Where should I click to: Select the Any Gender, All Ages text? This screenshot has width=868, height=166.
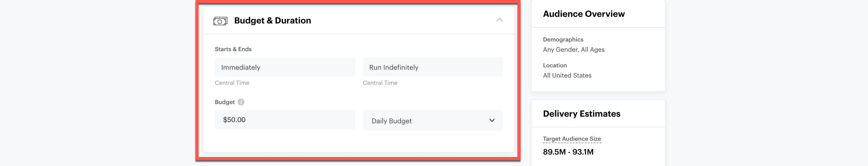click(x=574, y=50)
